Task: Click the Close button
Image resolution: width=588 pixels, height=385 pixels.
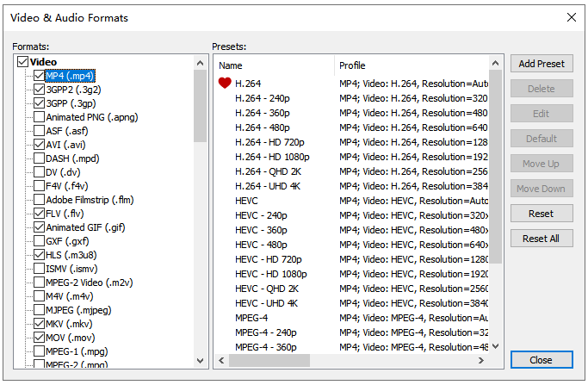Action: click(541, 360)
